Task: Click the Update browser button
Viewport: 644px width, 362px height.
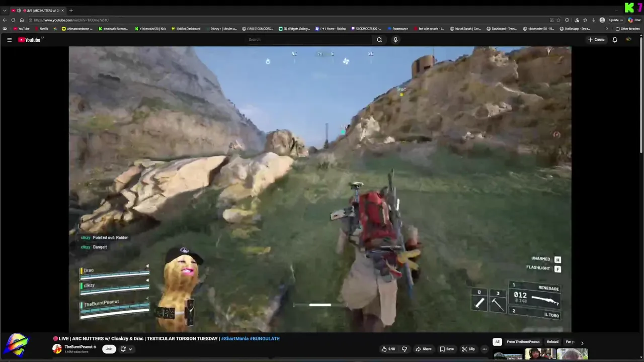Action: pyautogui.click(x=616, y=20)
